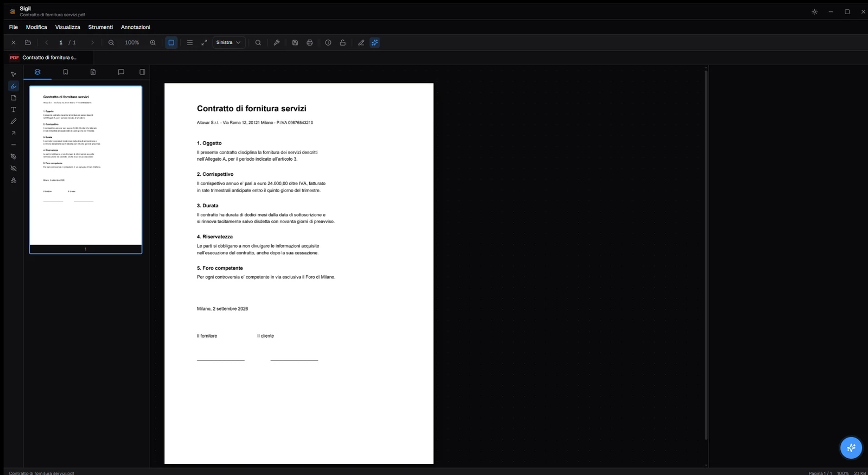Open tools via the wrench icon
This screenshot has width=868, height=475.
coord(277,42)
